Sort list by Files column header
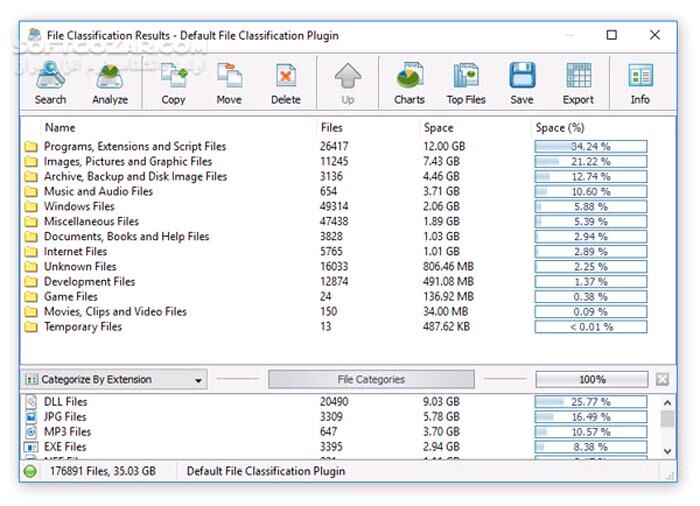This screenshot has width=700, height=506. [x=331, y=128]
